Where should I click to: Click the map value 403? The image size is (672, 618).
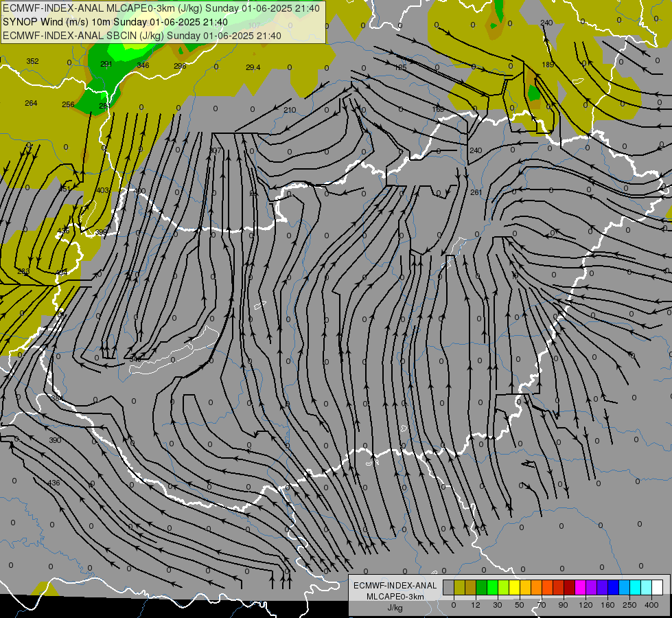coord(103,190)
